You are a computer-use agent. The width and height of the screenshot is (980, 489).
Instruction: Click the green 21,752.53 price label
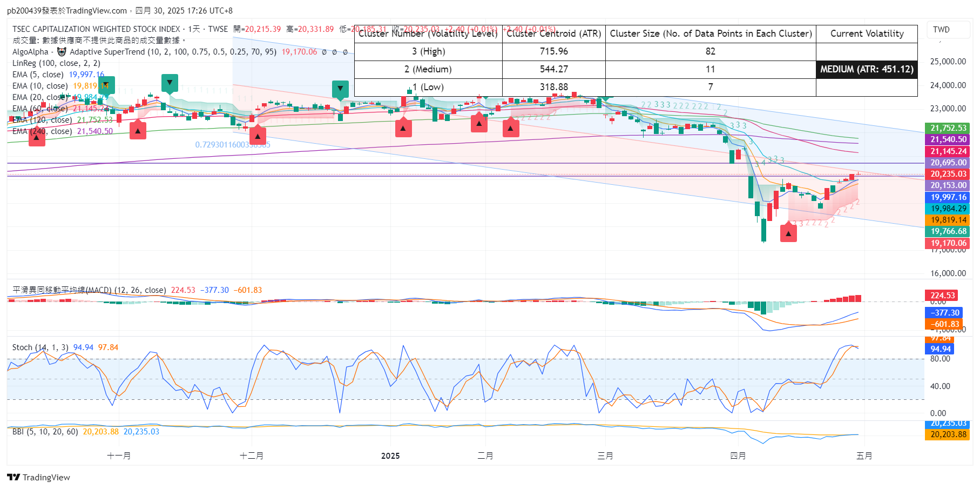pyautogui.click(x=948, y=128)
